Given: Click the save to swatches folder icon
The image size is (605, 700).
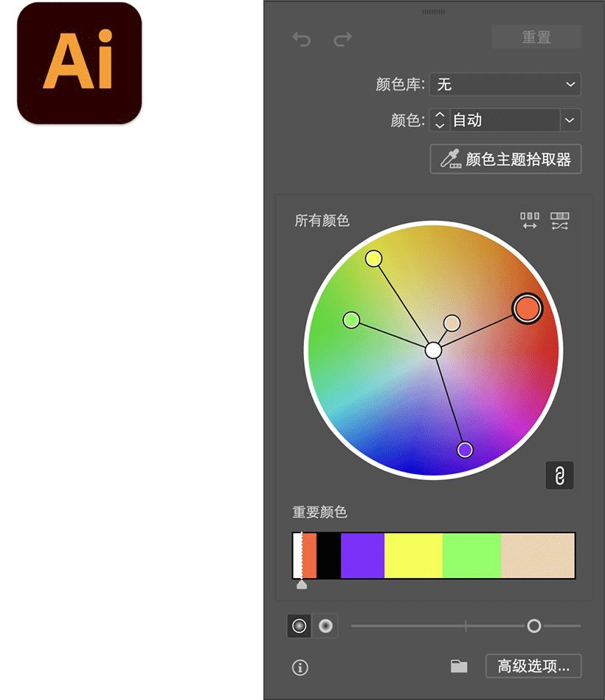Looking at the screenshot, I should click(x=459, y=665).
